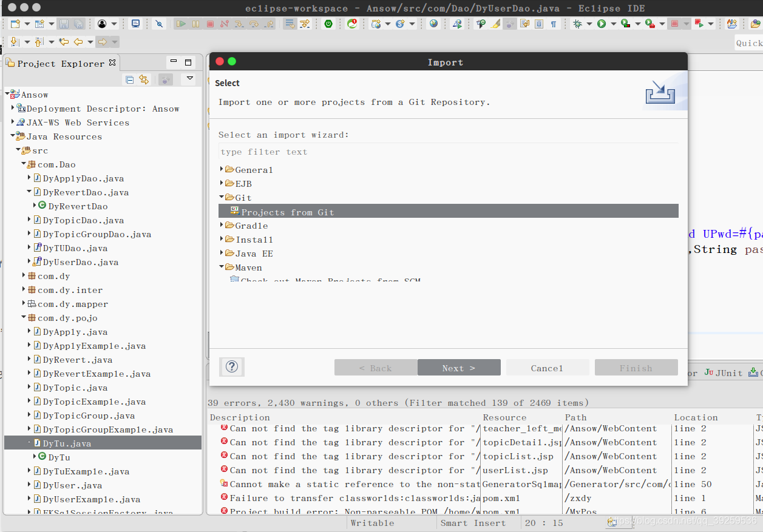This screenshot has width=763, height=532.
Task: Toggle Mark Occurrences highlighter icon
Action: coord(495,24)
